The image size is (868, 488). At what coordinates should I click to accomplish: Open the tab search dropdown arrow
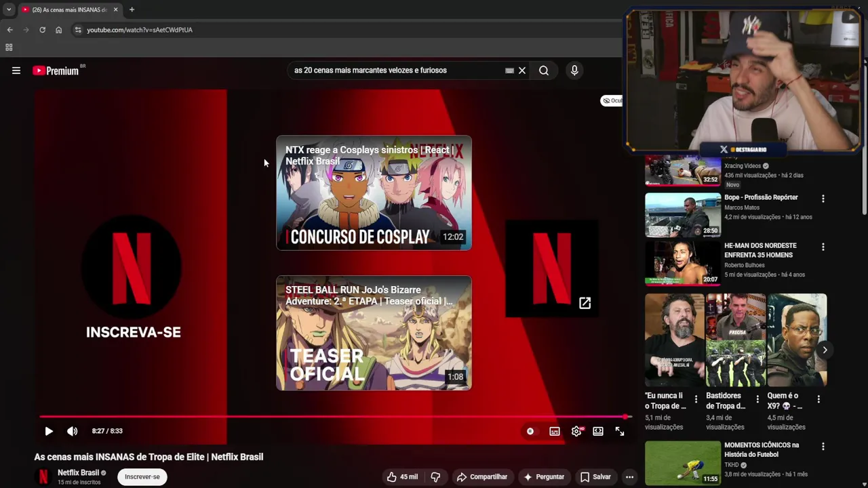[8, 9]
